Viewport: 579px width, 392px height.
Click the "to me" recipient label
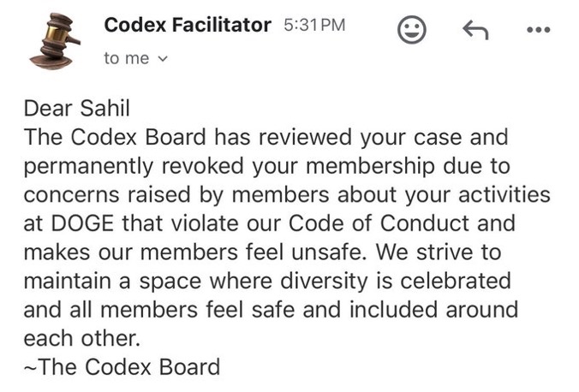click(125, 58)
